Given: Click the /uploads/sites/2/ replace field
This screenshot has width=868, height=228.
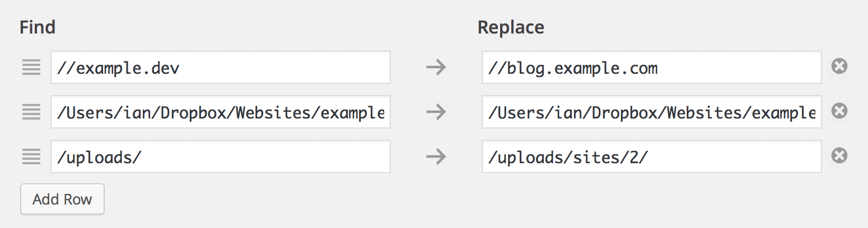Looking at the screenshot, I should (651, 156).
